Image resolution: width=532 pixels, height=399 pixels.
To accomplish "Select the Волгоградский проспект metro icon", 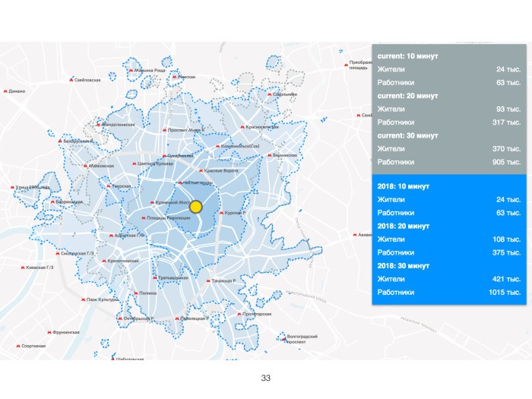I will coord(283,337).
